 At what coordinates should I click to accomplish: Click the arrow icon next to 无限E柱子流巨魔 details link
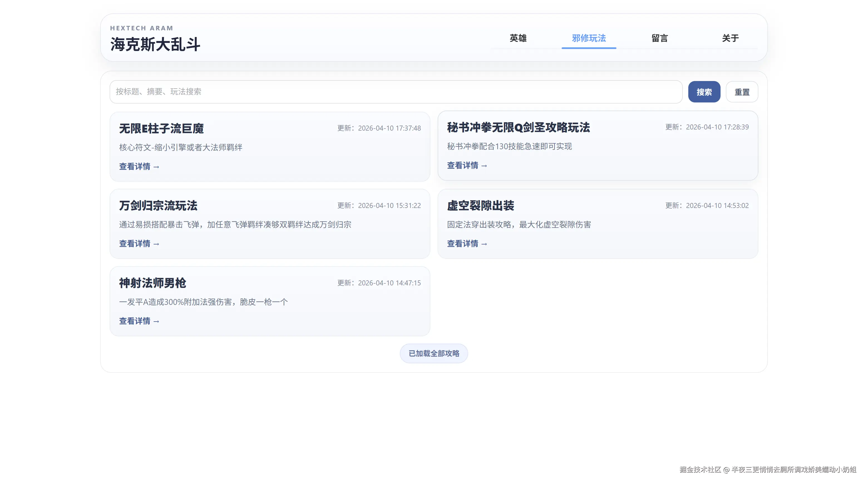pyautogui.click(x=156, y=166)
